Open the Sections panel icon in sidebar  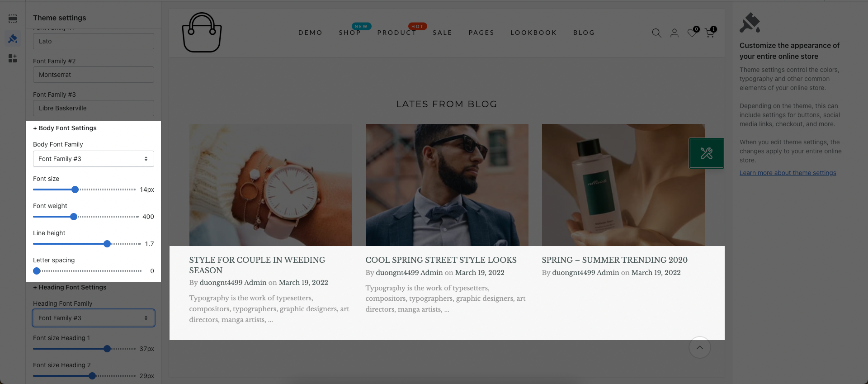tap(13, 19)
